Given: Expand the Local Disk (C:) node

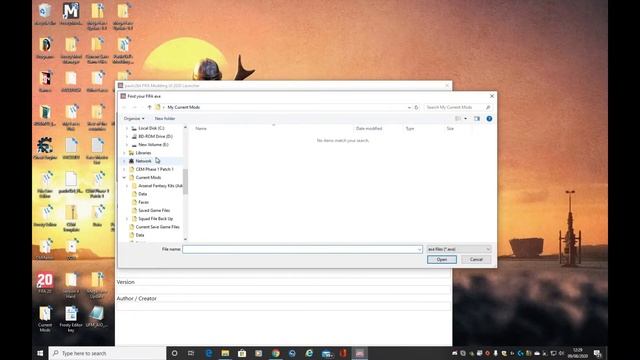Looking at the screenshot, I should (127, 128).
